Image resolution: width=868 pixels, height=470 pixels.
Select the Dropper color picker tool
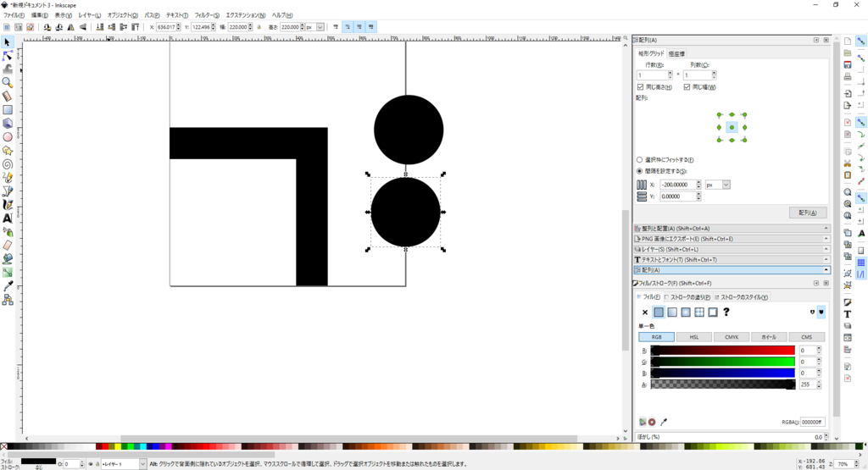coord(7,286)
